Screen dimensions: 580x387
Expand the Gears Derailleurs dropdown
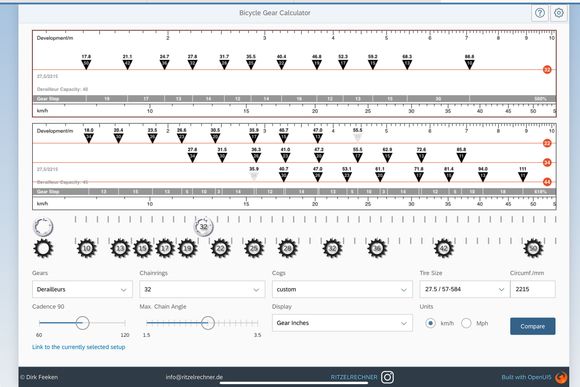[x=82, y=289]
